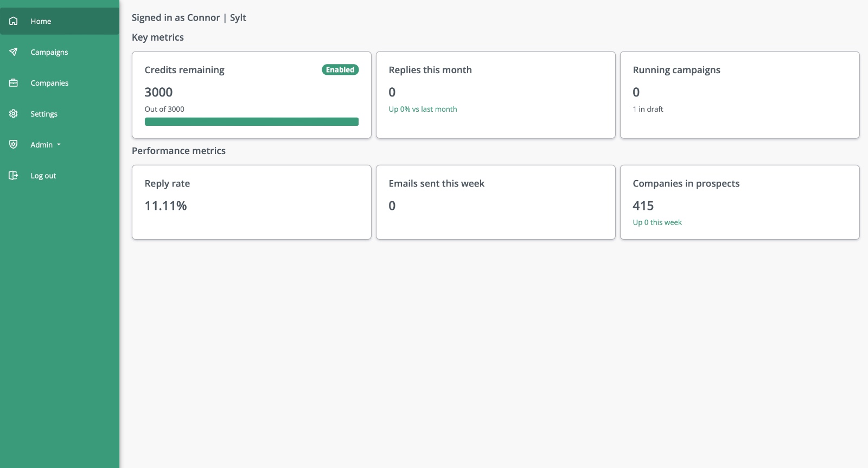The image size is (868, 468).
Task: Click the Reply rate card title
Action: tap(167, 183)
